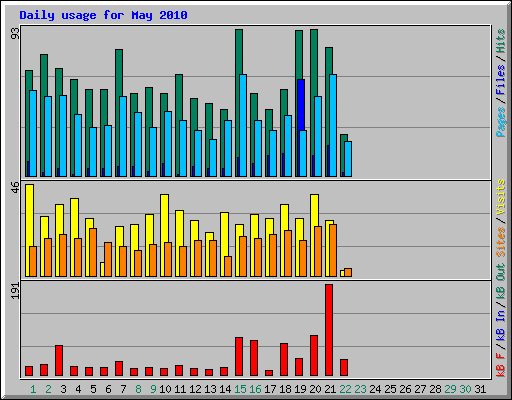Click the tallest red bar for day 21
Image resolution: width=512 pixels, height=400 pixels.
[329, 330]
